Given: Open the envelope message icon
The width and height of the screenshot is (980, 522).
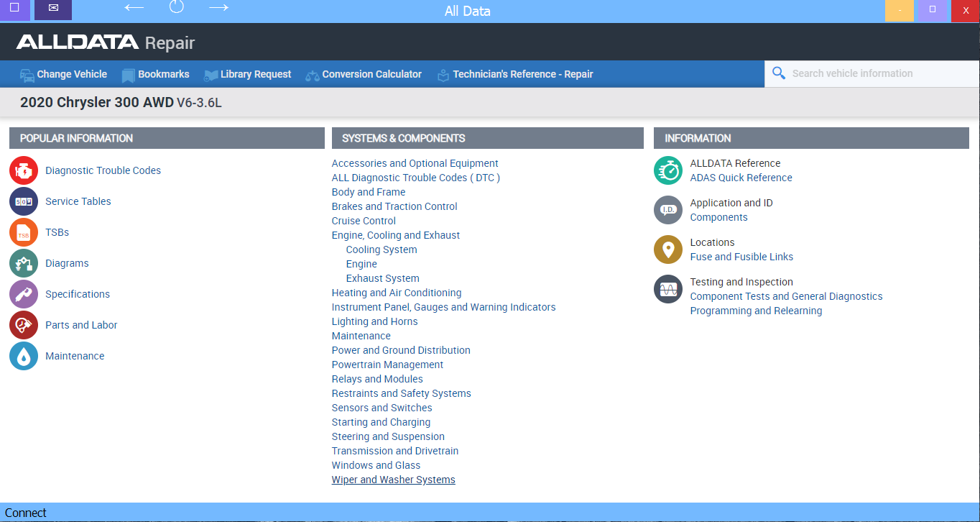Looking at the screenshot, I should tap(52, 10).
